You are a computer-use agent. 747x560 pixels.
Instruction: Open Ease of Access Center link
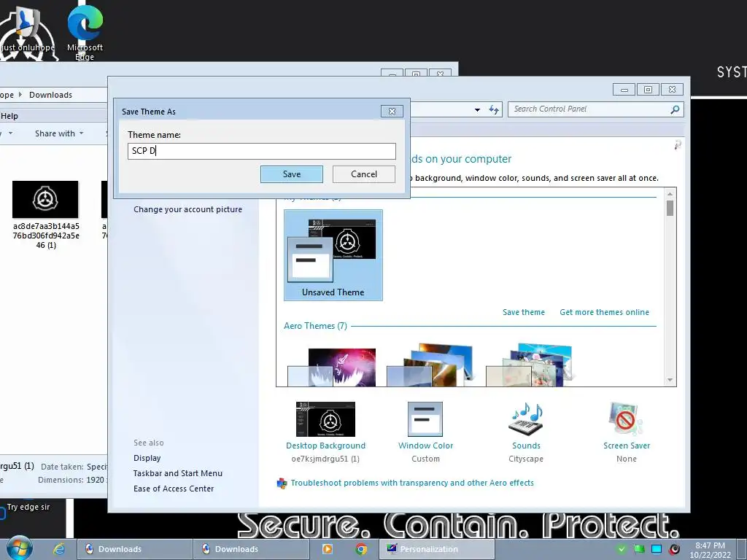[x=174, y=489]
